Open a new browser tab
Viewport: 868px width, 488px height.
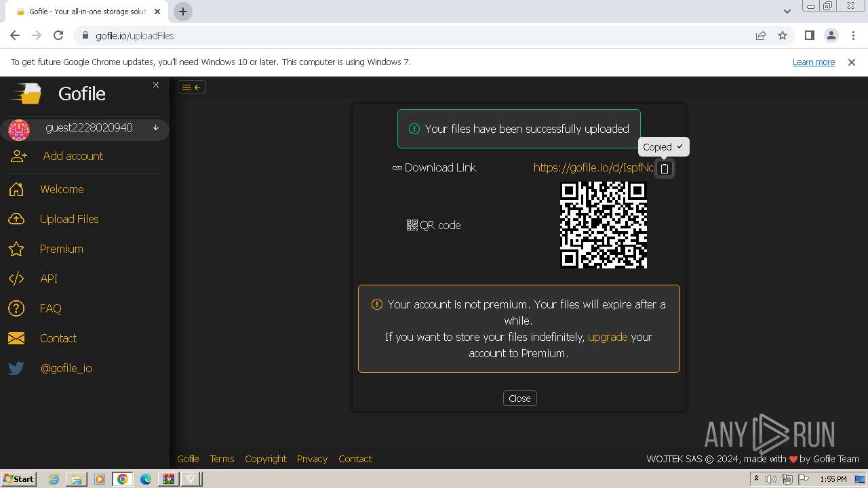(x=182, y=12)
